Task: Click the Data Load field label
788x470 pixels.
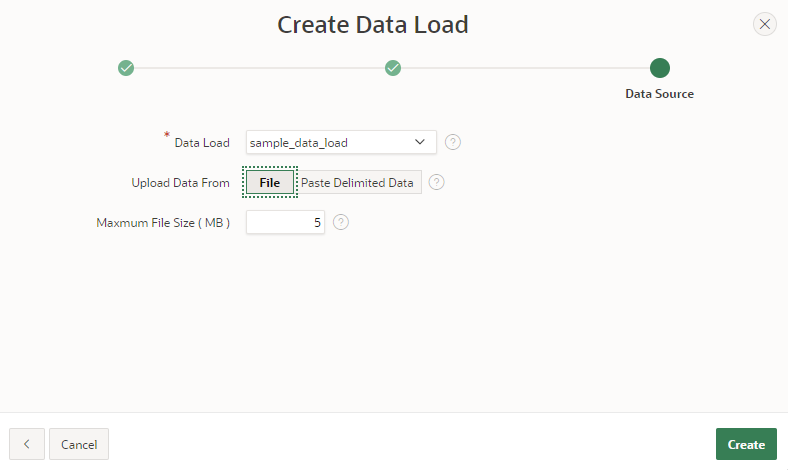Action: click(202, 143)
